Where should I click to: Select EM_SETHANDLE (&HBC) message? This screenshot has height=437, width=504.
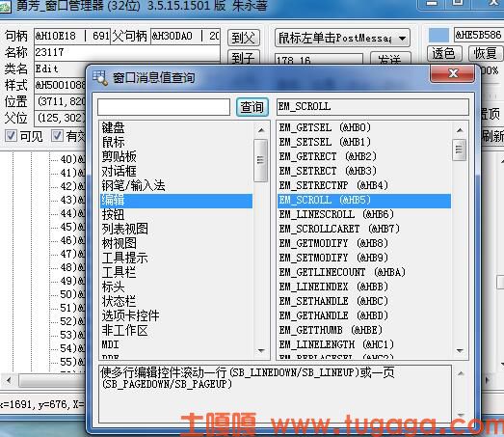364,301
